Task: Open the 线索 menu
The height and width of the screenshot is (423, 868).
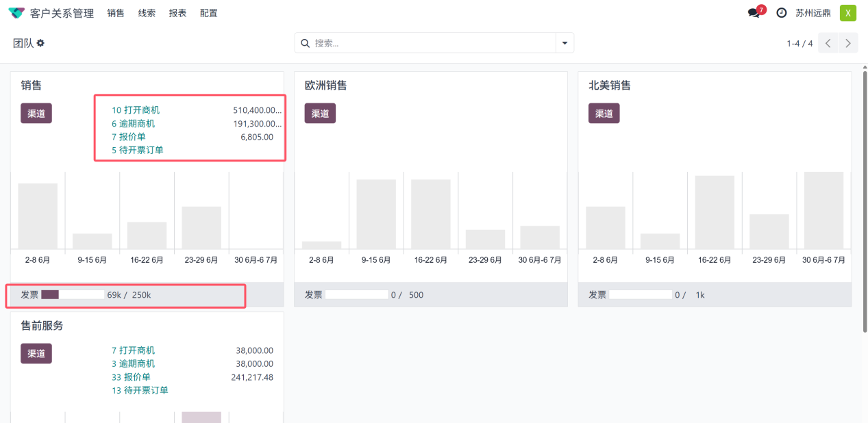Action: (147, 13)
